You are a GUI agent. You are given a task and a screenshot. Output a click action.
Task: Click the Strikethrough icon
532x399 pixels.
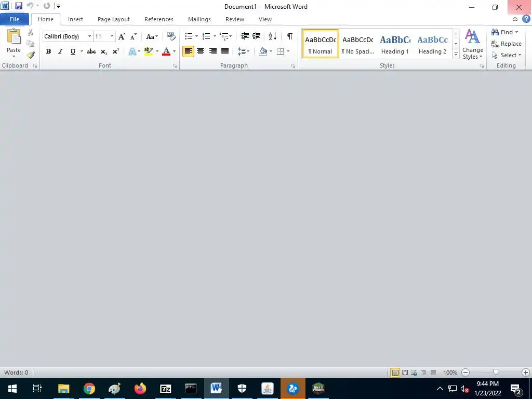pos(91,51)
